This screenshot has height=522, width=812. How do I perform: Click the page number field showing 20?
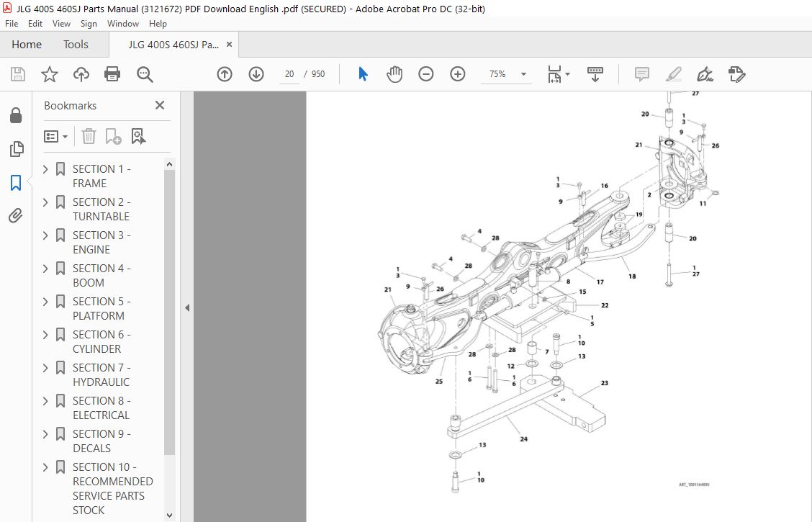(x=289, y=74)
